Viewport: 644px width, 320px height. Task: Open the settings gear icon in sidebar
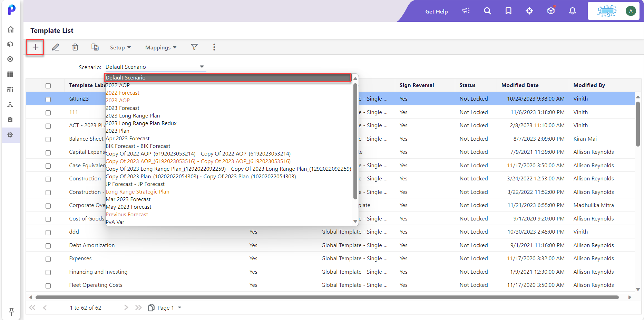coord(10,135)
